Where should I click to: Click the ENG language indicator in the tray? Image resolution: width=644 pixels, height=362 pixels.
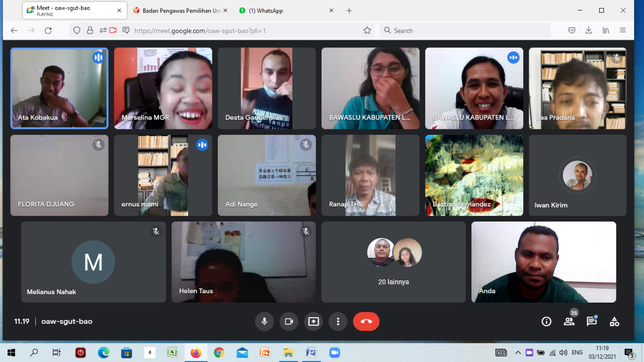click(x=577, y=352)
